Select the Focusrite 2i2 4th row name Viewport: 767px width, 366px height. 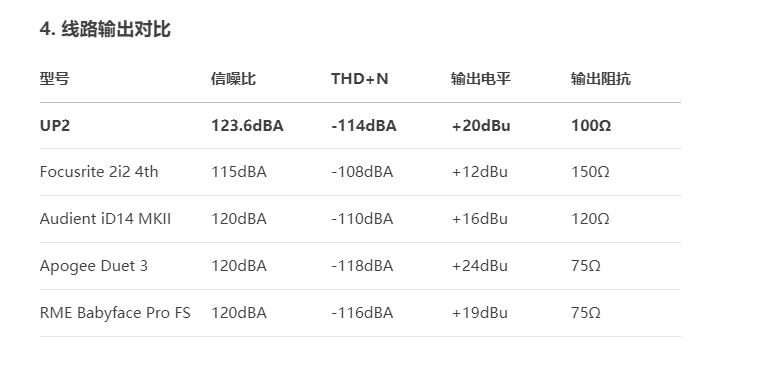coord(99,172)
